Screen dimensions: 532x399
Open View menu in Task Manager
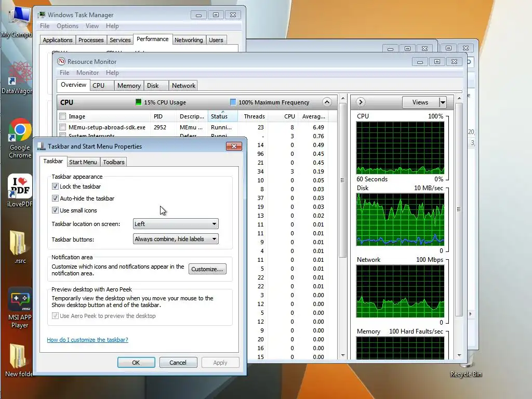tap(92, 26)
